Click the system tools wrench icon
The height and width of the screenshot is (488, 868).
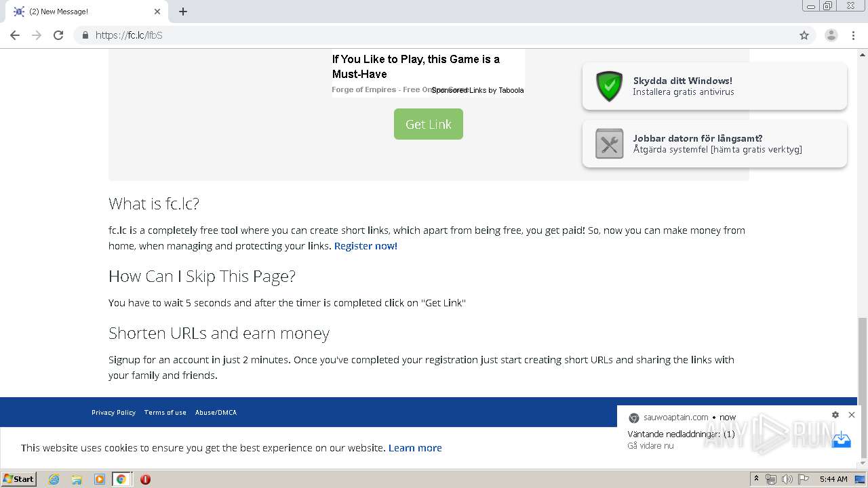[609, 144]
